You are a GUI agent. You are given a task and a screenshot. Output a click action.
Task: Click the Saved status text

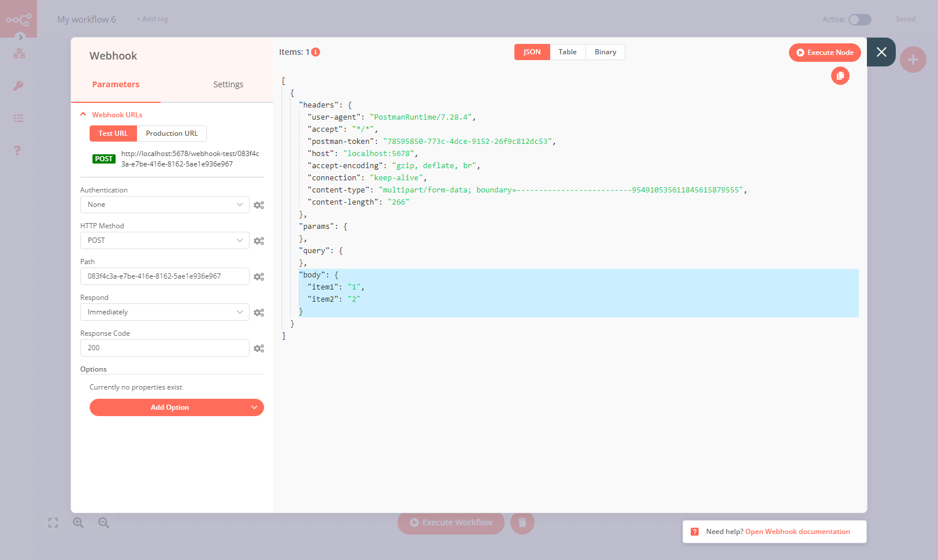click(906, 19)
